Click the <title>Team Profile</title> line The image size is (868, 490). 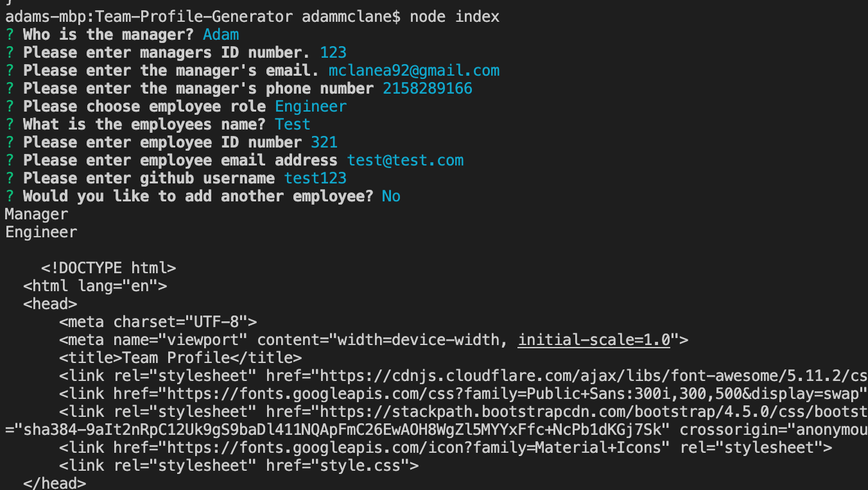click(x=180, y=358)
